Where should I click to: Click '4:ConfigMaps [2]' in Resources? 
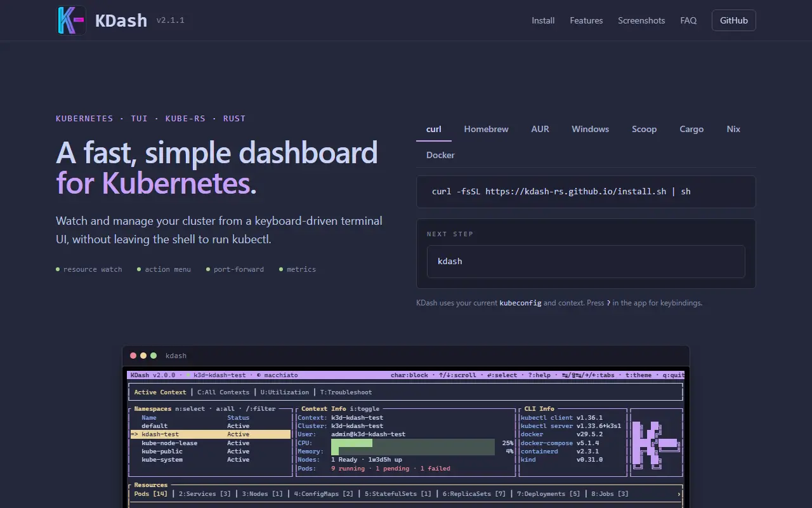(x=324, y=494)
